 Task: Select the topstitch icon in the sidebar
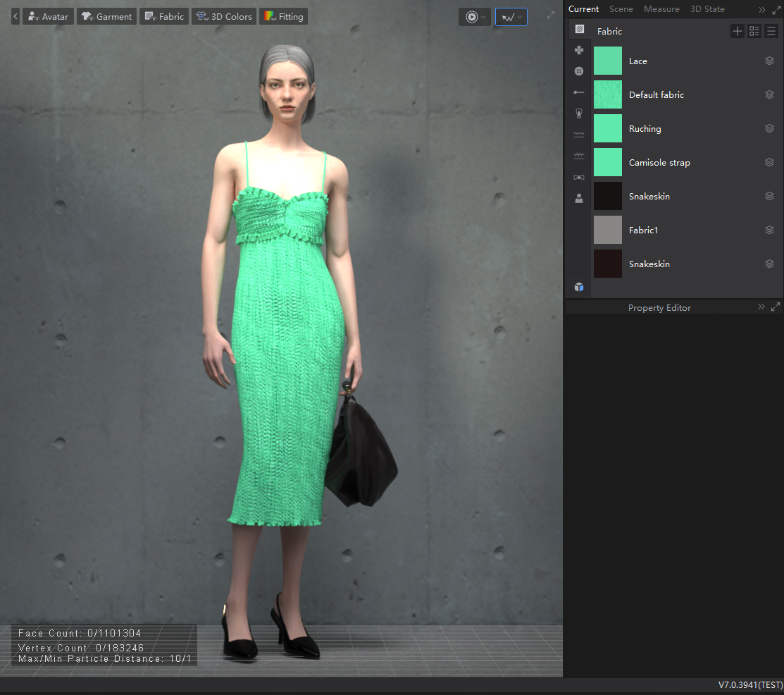(x=578, y=154)
